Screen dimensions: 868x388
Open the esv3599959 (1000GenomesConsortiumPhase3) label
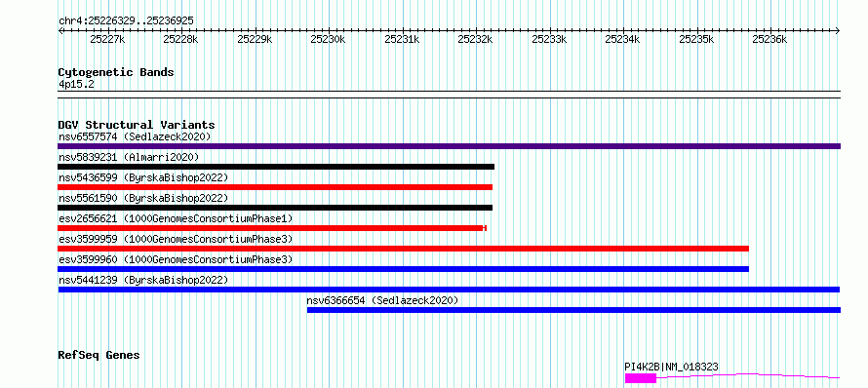[176, 239]
